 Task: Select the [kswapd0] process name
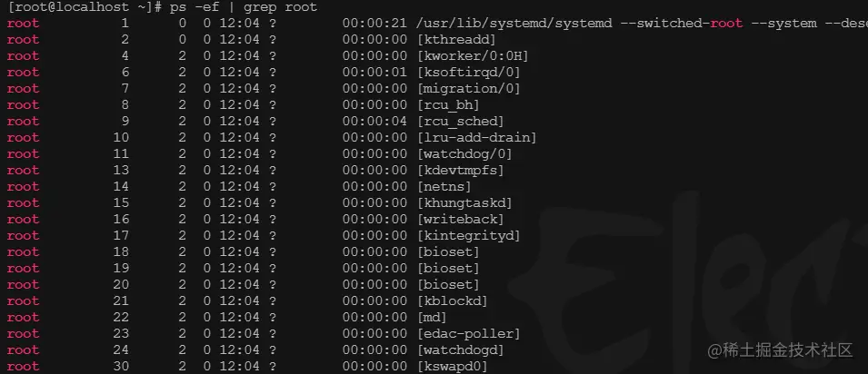[453, 366]
